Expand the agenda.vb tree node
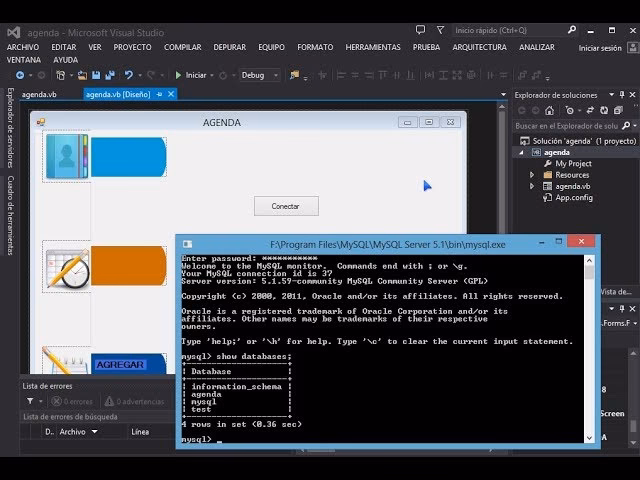 click(x=532, y=186)
